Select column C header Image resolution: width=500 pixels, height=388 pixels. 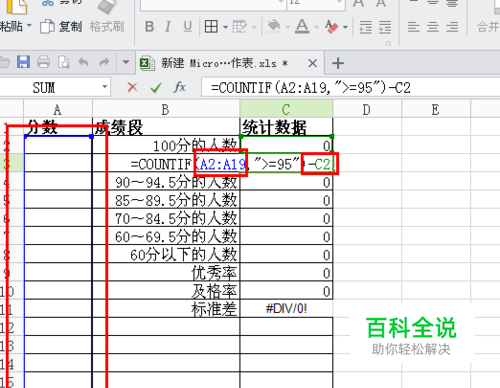point(286,110)
